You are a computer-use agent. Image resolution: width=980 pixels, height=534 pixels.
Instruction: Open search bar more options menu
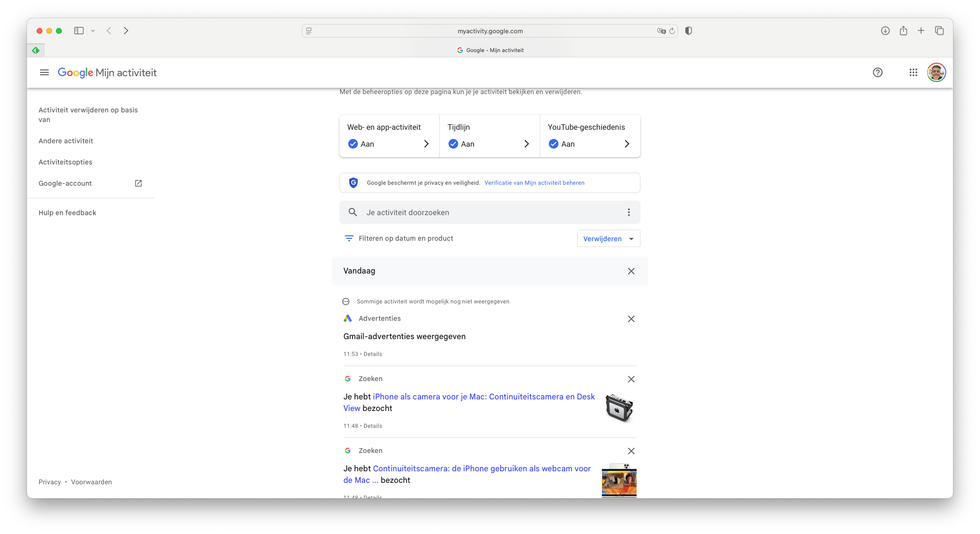point(629,212)
